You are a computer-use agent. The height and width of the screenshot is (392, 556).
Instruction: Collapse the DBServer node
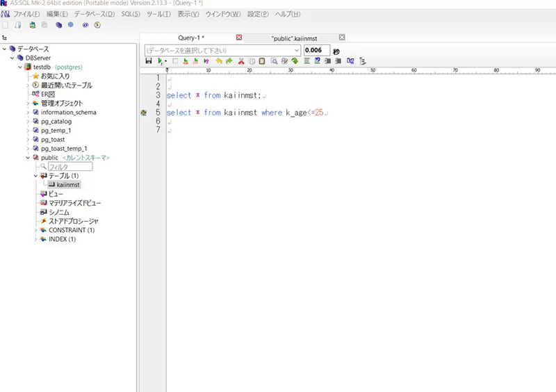pyautogui.click(x=12, y=58)
